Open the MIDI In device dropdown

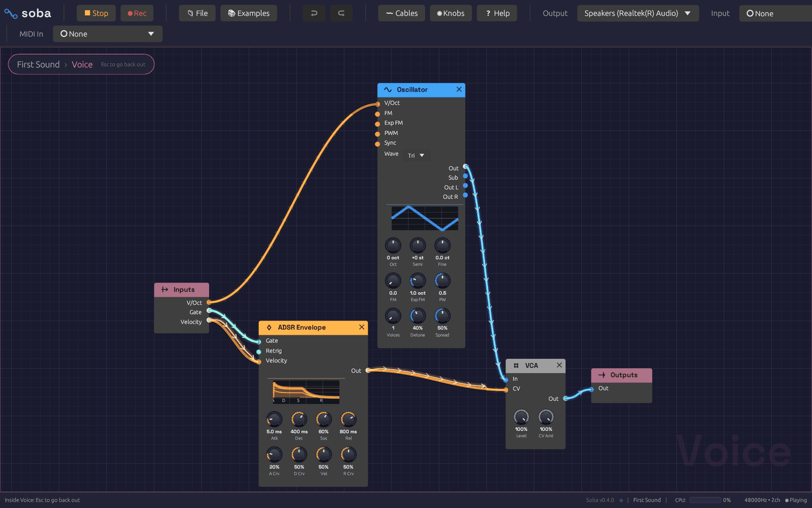(108, 34)
